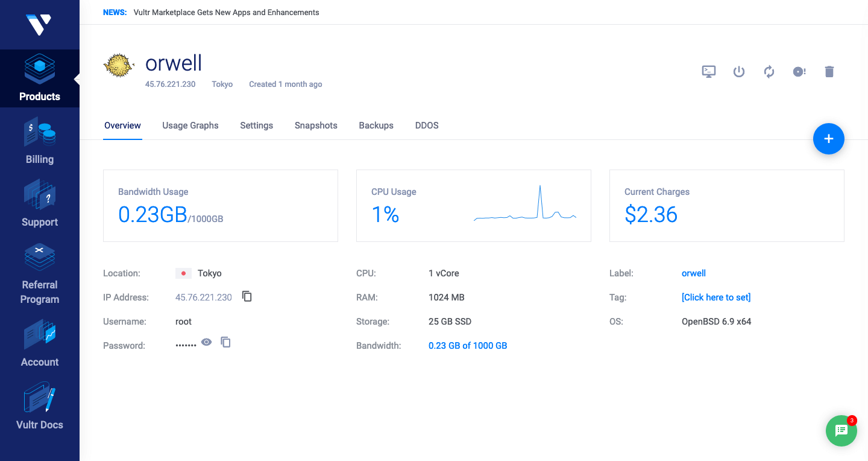Open the Billing sidebar section
The width and height of the screenshot is (868, 461).
pos(39,141)
